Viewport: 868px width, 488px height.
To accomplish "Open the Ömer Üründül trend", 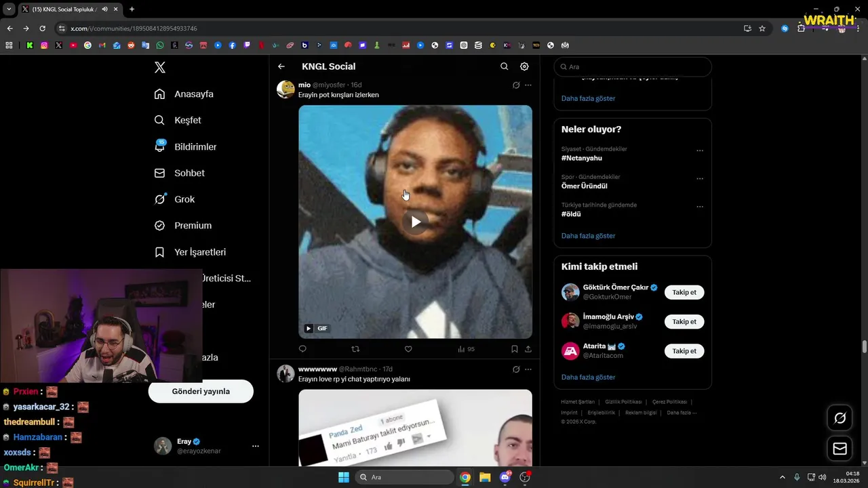I will click(x=584, y=186).
